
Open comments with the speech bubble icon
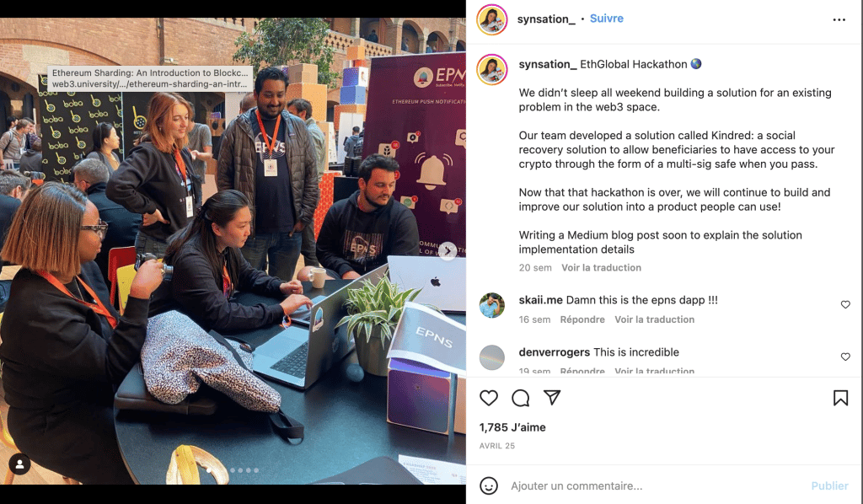520,398
